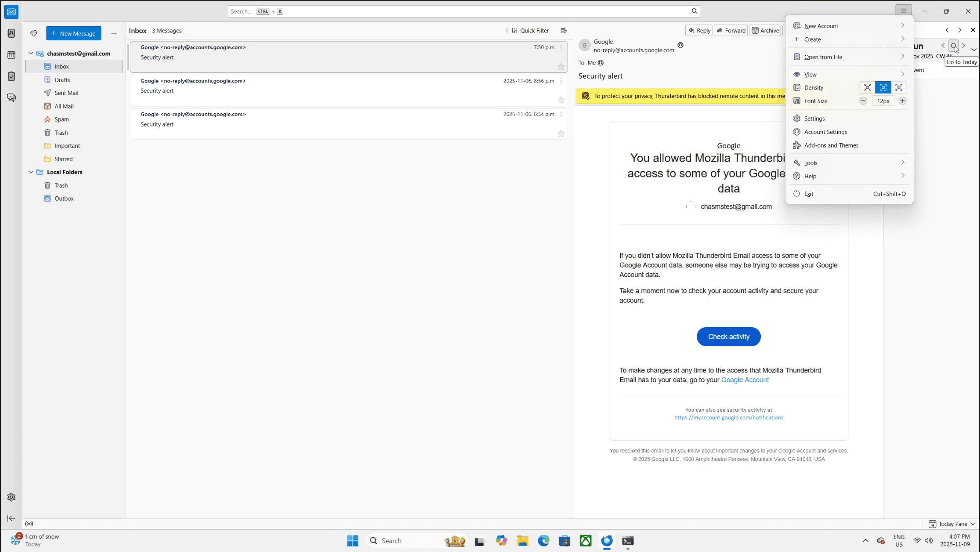Toggle the Quick Filter bar

coord(530,30)
